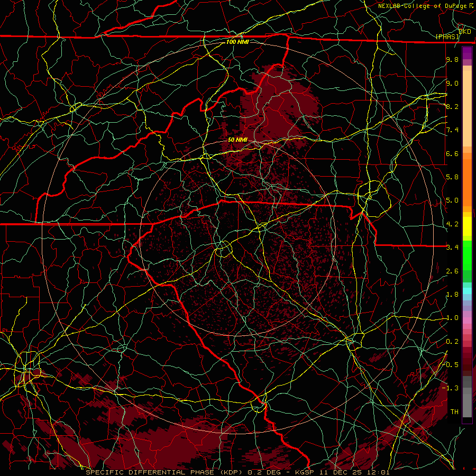Click the 0.2 value on color scale
476x476 pixels.
pyautogui.click(x=452, y=342)
